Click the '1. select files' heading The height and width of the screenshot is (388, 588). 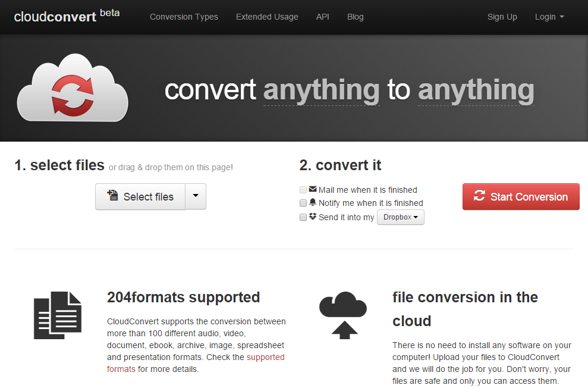pos(59,165)
